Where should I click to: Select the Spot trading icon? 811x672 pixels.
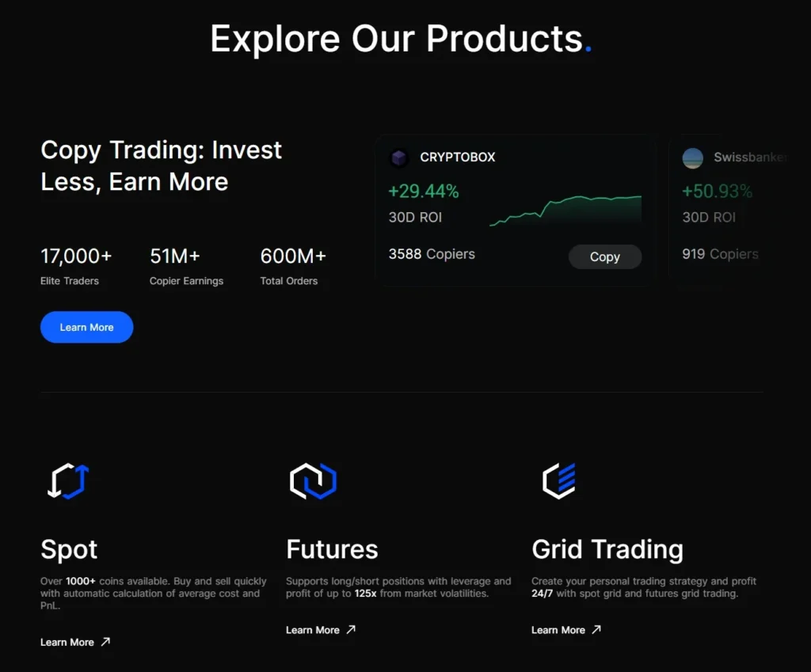69,480
